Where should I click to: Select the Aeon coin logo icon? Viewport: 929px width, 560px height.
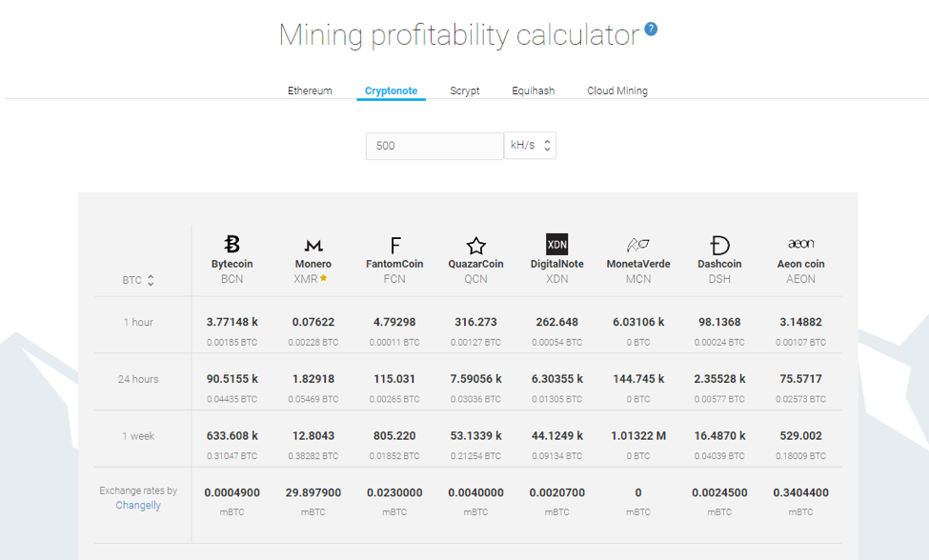801,243
